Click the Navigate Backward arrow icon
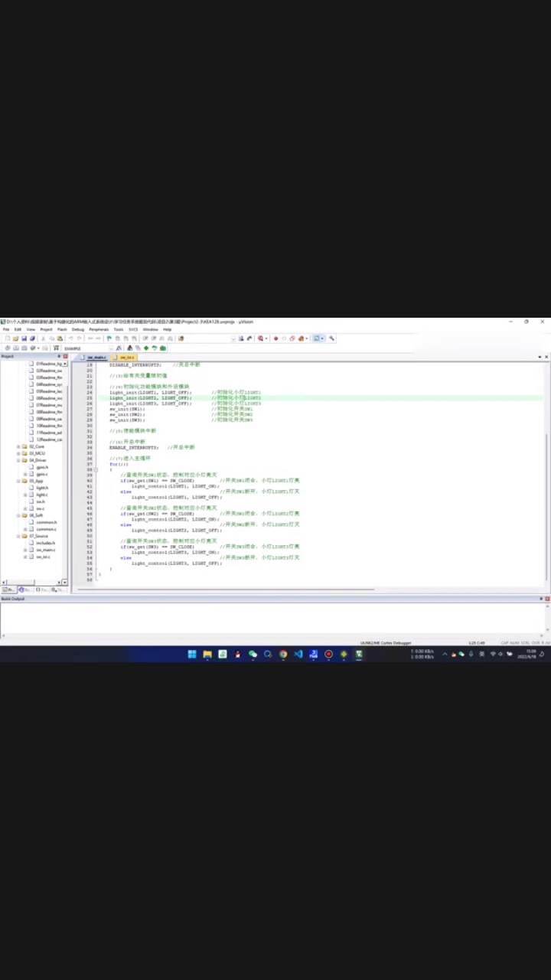The height and width of the screenshot is (980, 551). tap(90, 338)
